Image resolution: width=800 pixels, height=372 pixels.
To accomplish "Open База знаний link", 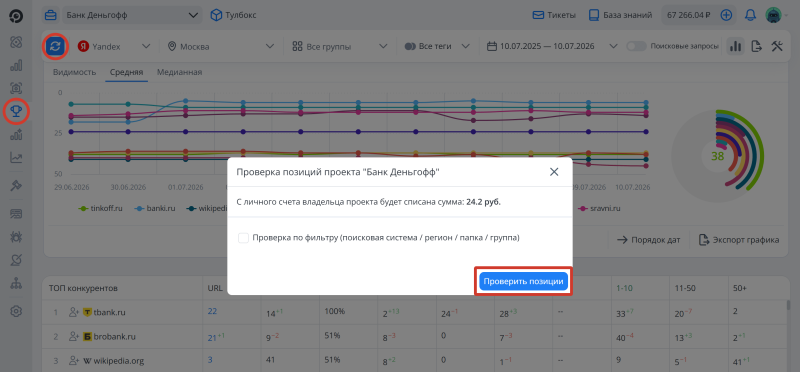I will pos(620,15).
